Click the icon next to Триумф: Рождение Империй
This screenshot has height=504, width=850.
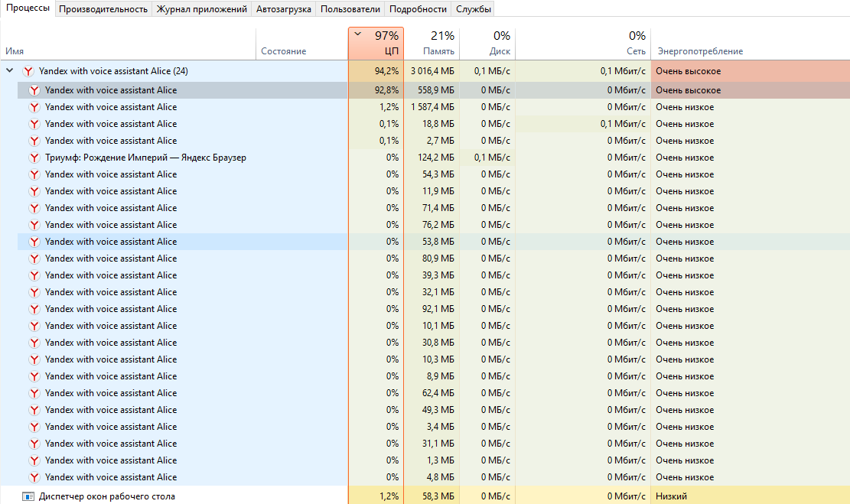pyautogui.click(x=34, y=158)
